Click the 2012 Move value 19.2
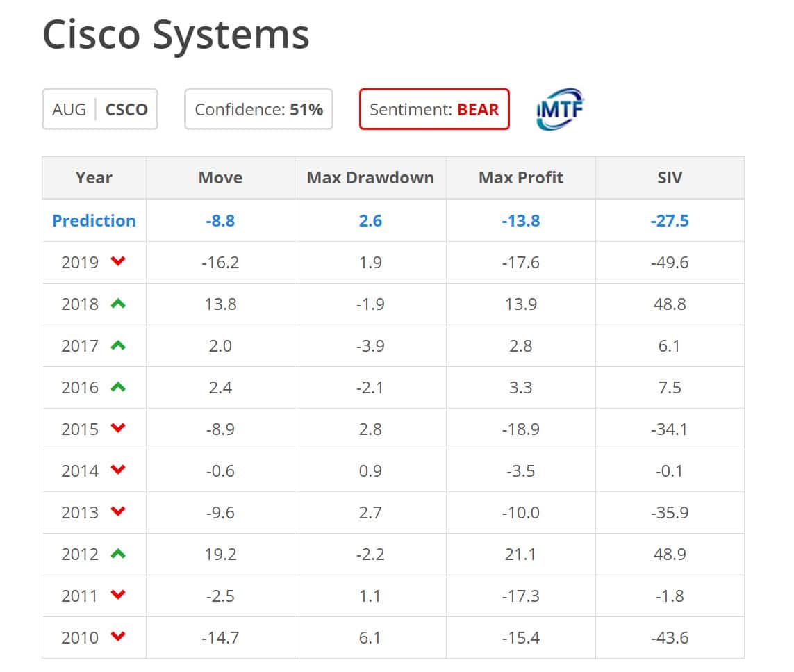 [x=220, y=554]
